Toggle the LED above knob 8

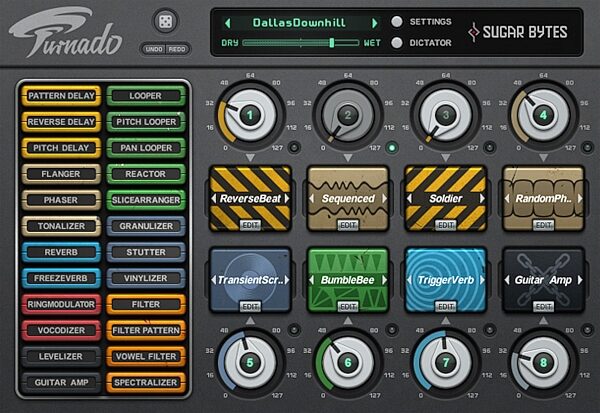587,330
